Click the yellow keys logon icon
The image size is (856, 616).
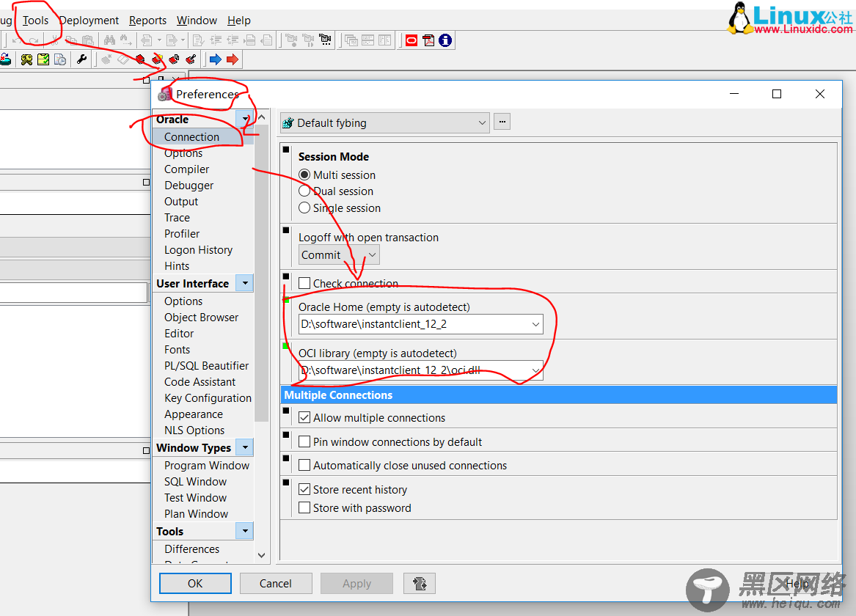tap(26, 59)
